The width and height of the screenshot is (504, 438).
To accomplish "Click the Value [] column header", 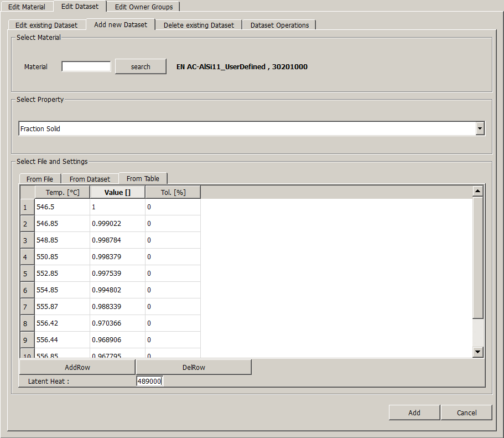I will pyautogui.click(x=117, y=192).
